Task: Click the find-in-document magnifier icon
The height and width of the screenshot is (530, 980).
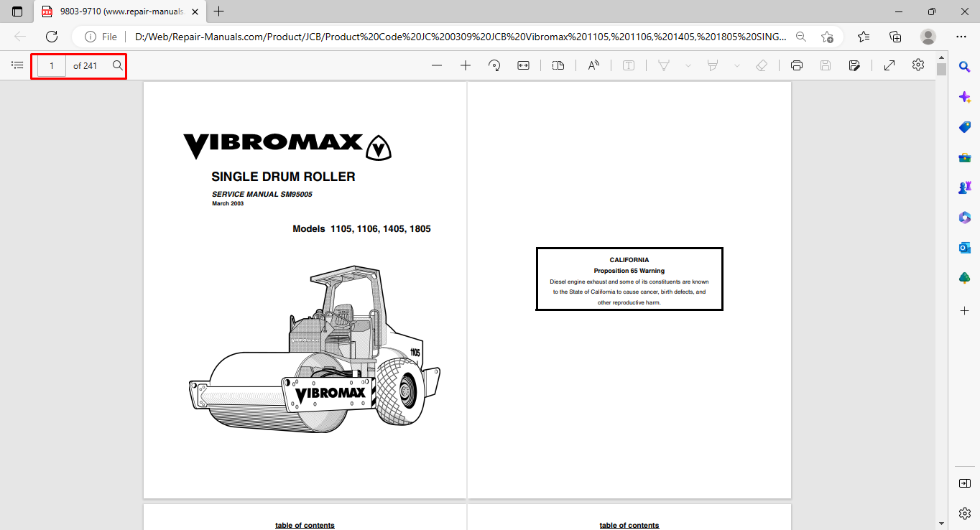Action: coord(118,65)
